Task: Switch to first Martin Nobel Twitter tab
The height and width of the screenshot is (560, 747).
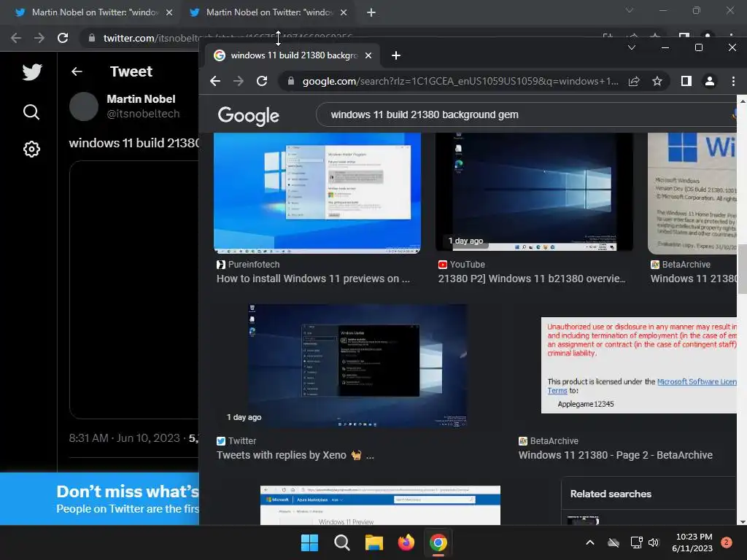Action: point(94,13)
